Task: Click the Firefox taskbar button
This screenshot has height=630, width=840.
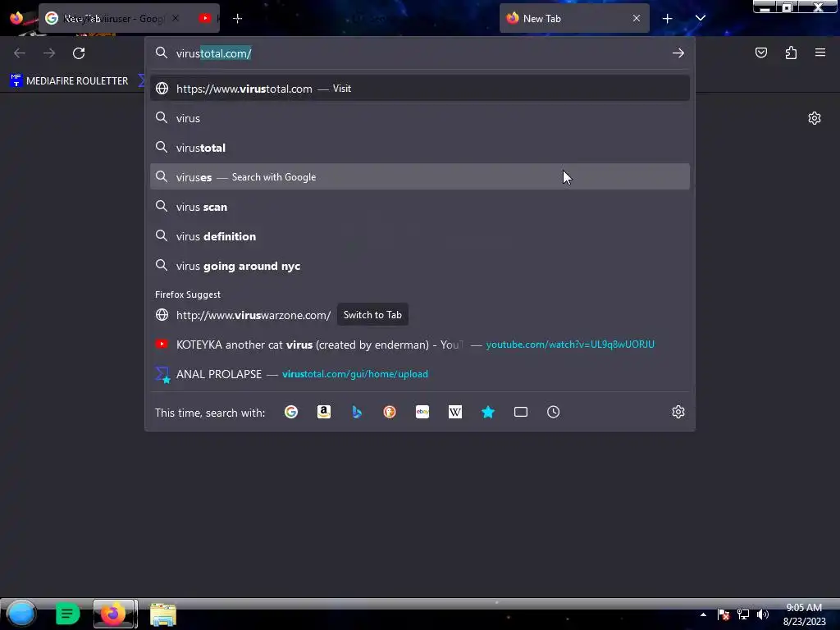Action: pyautogui.click(x=115, y=614)
